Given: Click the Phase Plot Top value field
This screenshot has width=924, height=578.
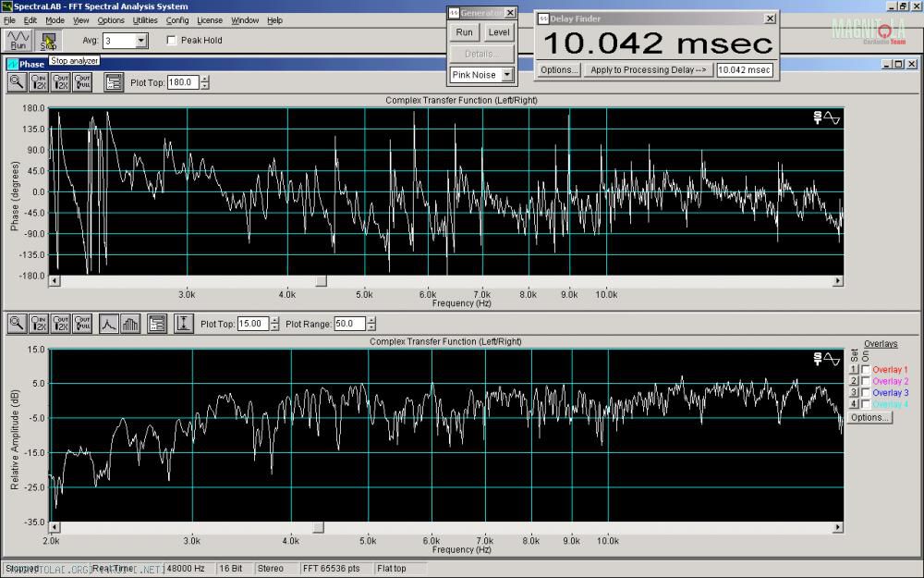Looking at the screenshot, I should point(183,82).
